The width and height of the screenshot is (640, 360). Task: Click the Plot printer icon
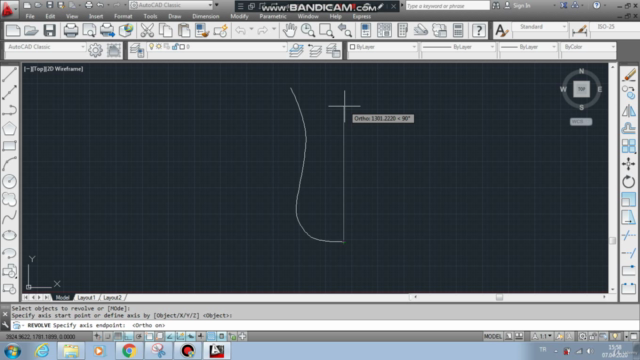pyautogui.click(x=71, y=30)
